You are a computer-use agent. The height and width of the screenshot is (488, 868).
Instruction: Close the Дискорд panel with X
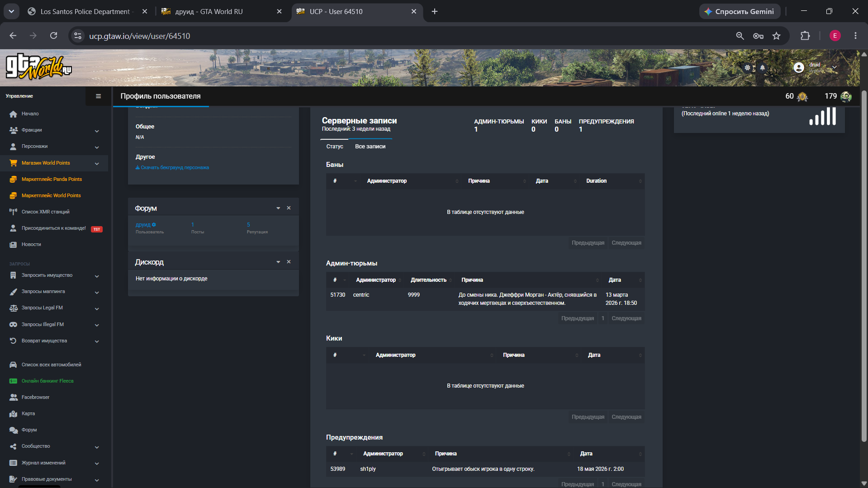click(x=289, y=262)
